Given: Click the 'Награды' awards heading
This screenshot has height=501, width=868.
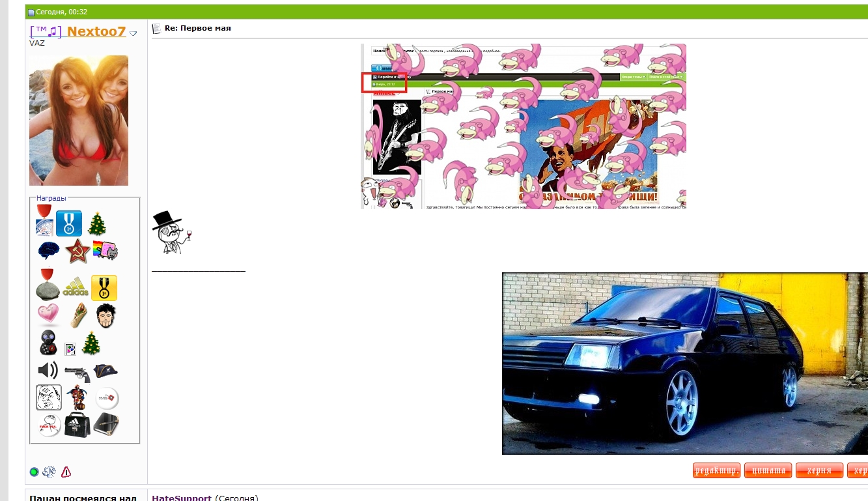Looking at the screenshot, I should pos(51,198).
